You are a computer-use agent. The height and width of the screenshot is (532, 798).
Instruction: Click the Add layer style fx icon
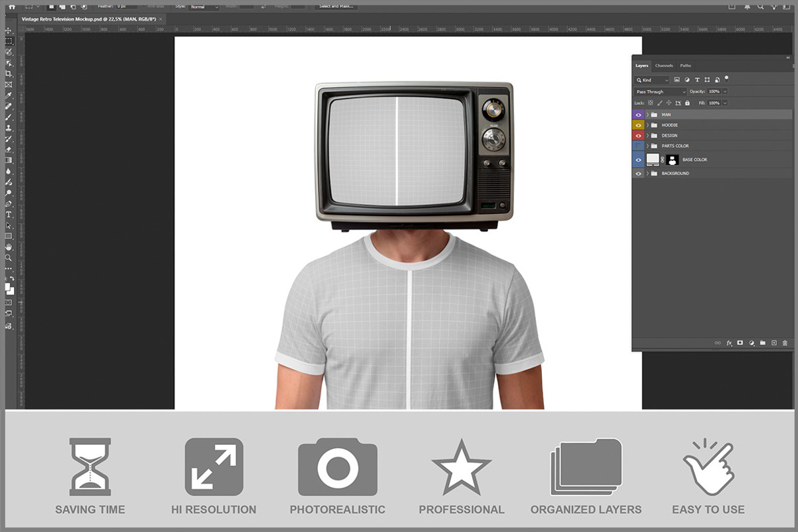pos(729,342)
